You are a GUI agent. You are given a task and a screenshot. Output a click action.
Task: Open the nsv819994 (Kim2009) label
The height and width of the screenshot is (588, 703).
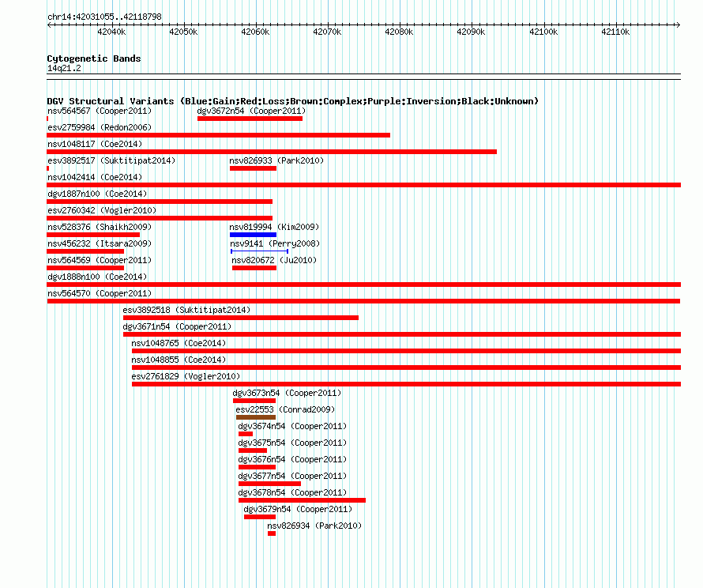click(274, 227)
